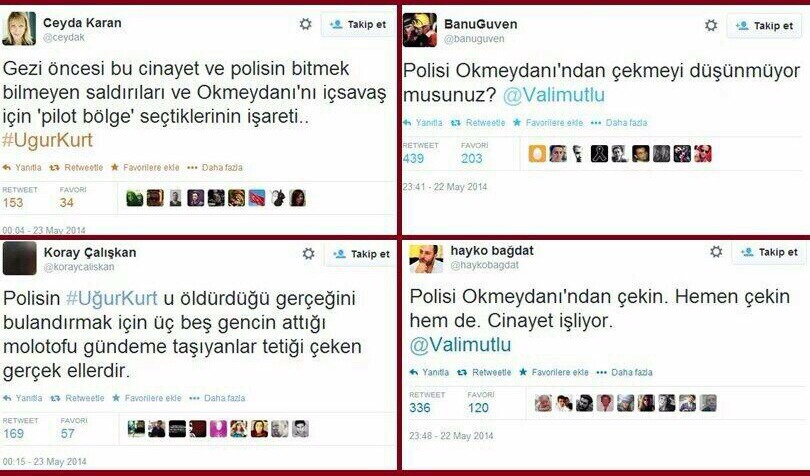Open @Valimutlu mention in BanuGuven's tweet
810x476 pixels.
click(554, 95)
